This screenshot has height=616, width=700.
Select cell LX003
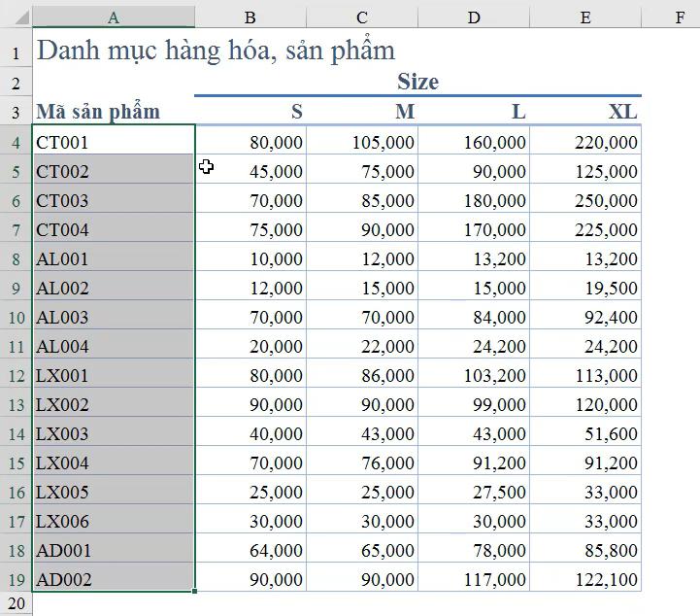click(114, 433)
